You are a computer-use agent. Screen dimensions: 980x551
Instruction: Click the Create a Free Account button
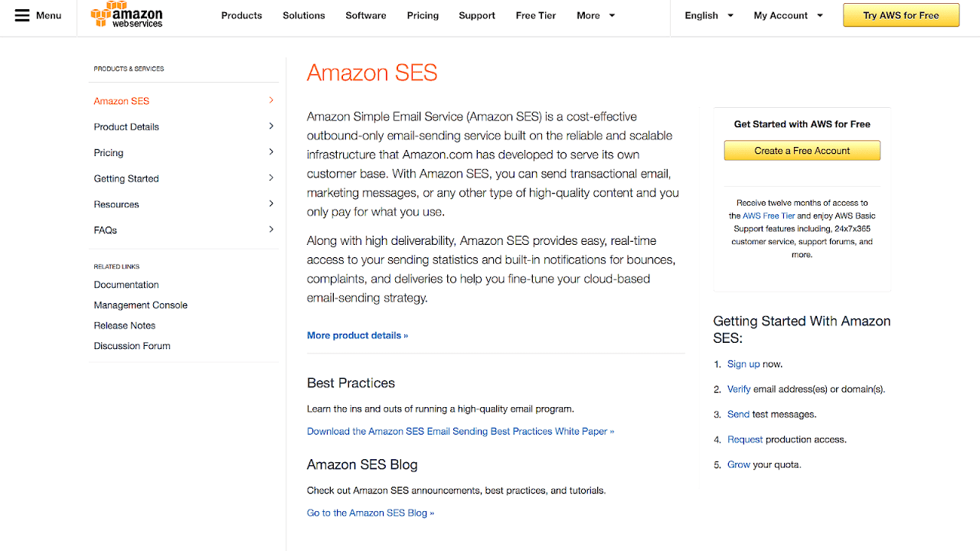pos(802,151)
